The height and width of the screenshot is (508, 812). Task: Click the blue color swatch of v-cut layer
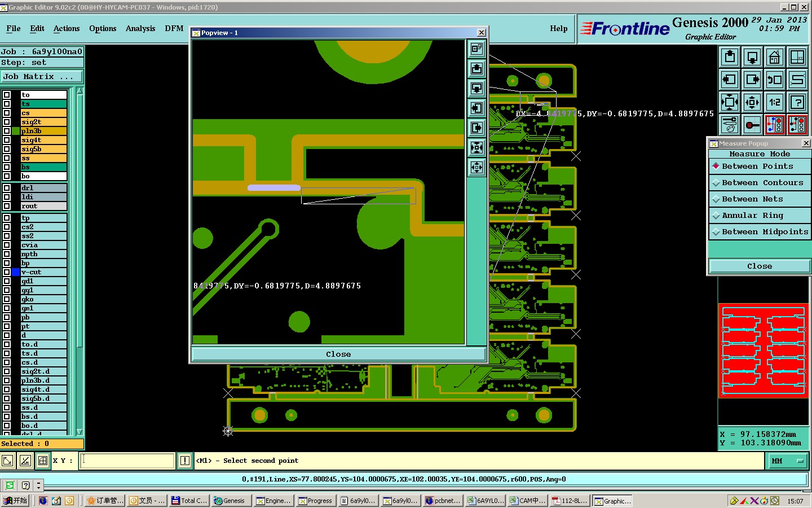tap(16, 272)
